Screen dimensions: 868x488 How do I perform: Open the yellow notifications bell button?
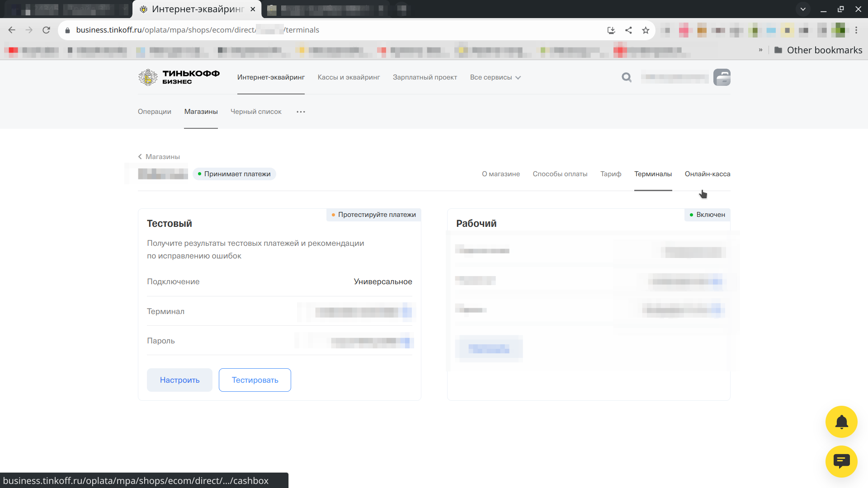pos(841,422)
